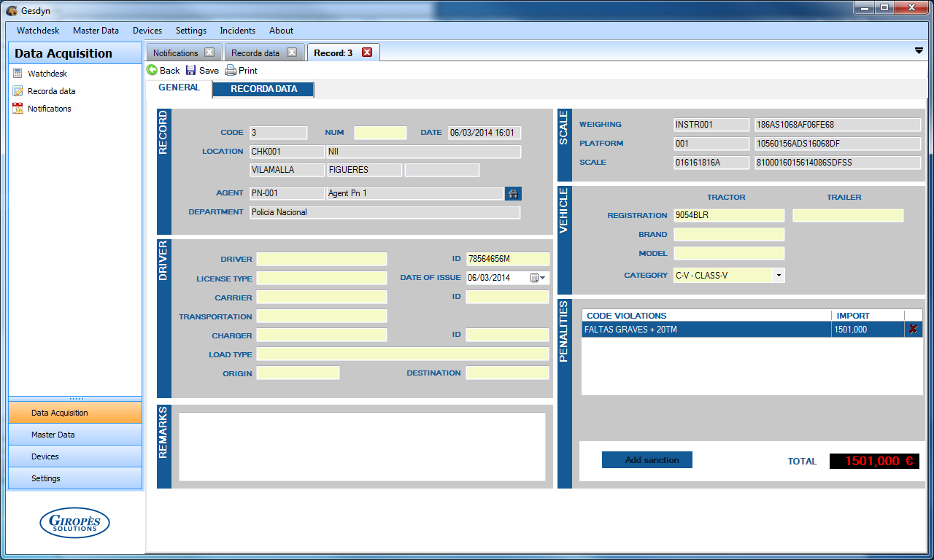Screen dimensions: 934x560
Task: Close the Notifications tab
Action: 209,52
